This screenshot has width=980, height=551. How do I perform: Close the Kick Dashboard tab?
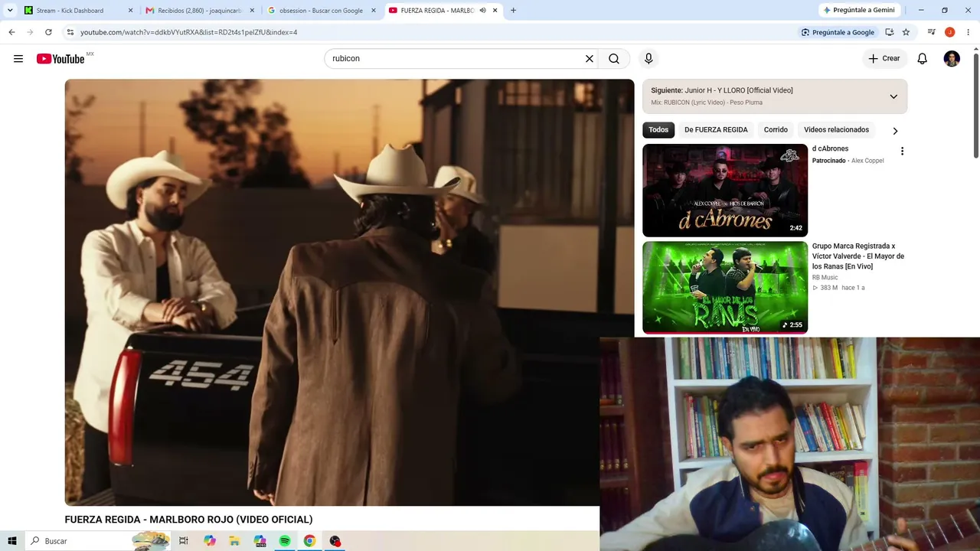[130, 11]
